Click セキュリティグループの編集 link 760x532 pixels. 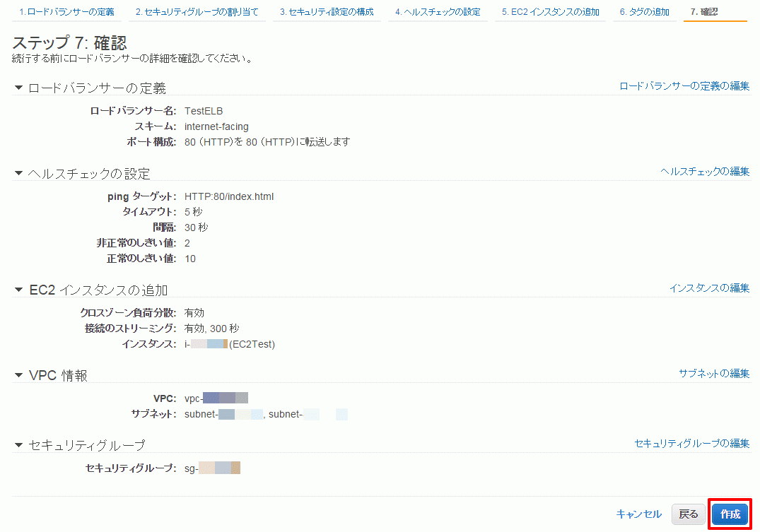point(691,444)
